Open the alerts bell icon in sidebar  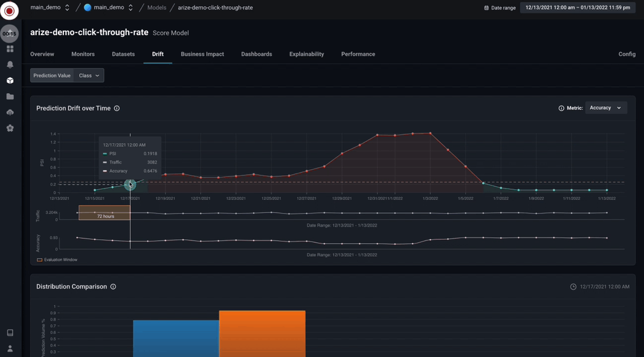[10, 65]
